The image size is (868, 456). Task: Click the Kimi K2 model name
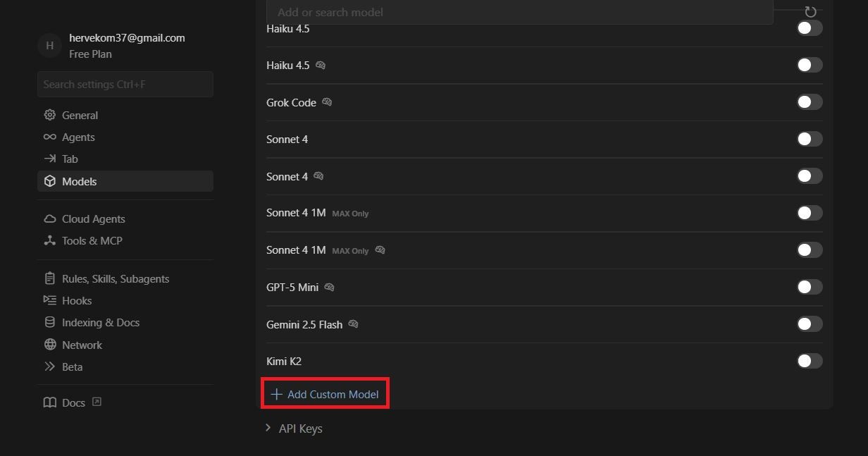(284, 361)
